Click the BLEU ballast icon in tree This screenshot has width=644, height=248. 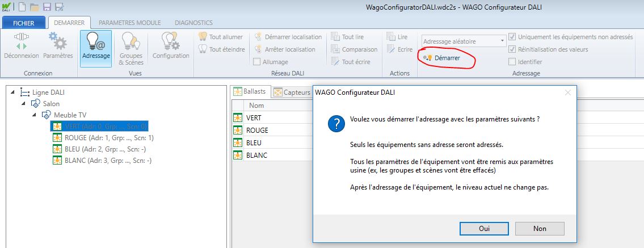point(57,149)
